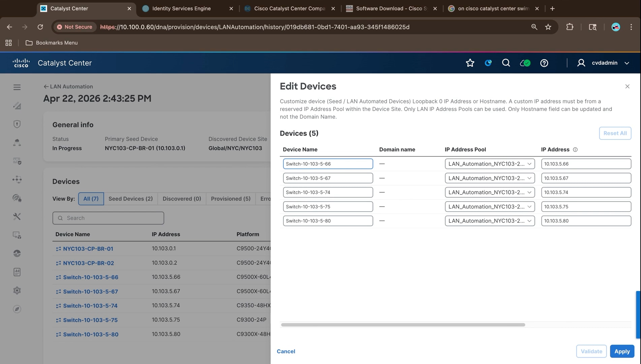Select the Provisioned (5) tab
Screen dimensions: 641x364
tap(231, 199)
